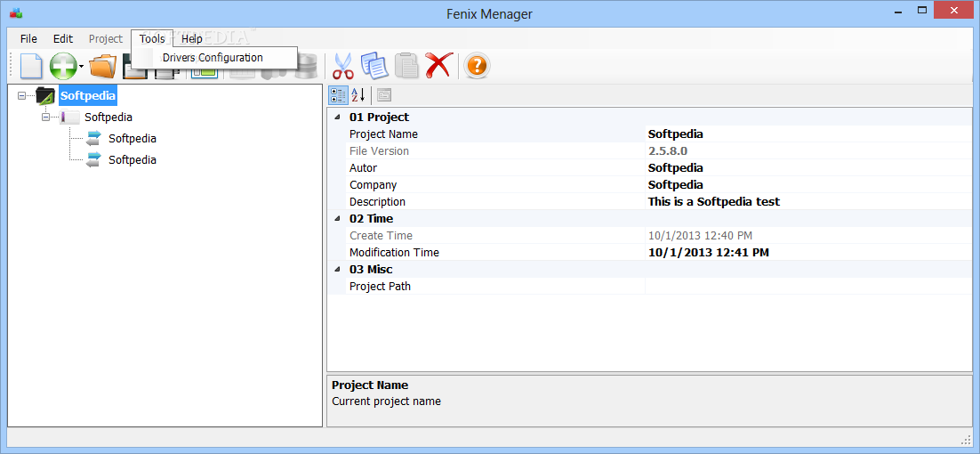Viewport: 980px width, 454px height.
Task: Select the 'Create Time' property label
Action: click(382, 235)
